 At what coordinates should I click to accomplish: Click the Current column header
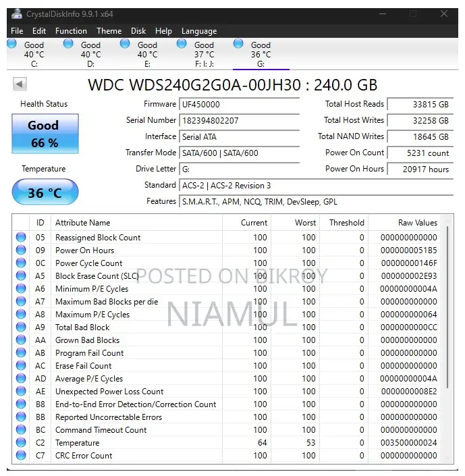pos(246,223)
